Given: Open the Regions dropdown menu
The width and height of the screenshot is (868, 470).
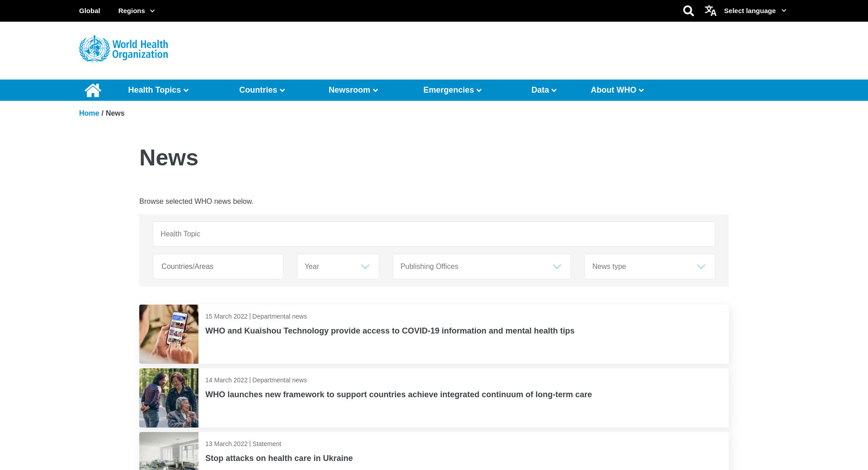Looking at the screenshot, I should pos(136,11).
